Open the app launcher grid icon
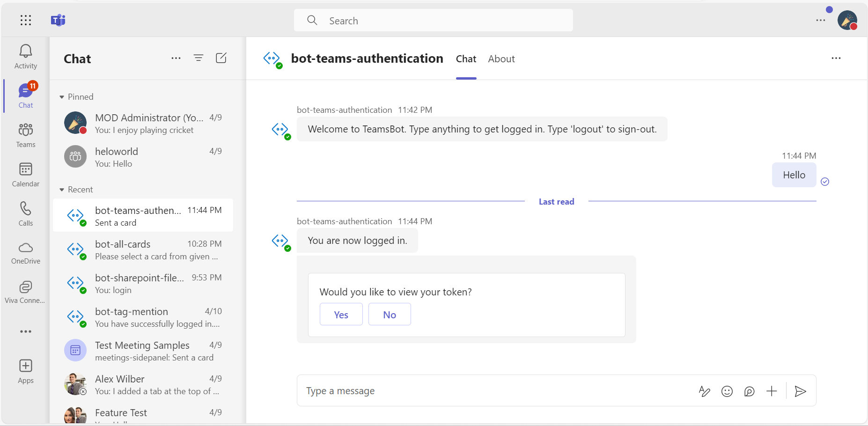 click(x=26, y=20)
